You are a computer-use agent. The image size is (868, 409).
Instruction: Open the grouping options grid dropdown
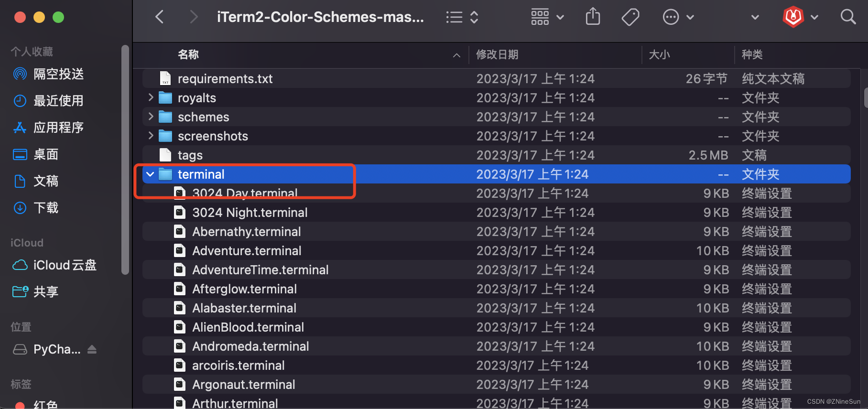(548, 17)
